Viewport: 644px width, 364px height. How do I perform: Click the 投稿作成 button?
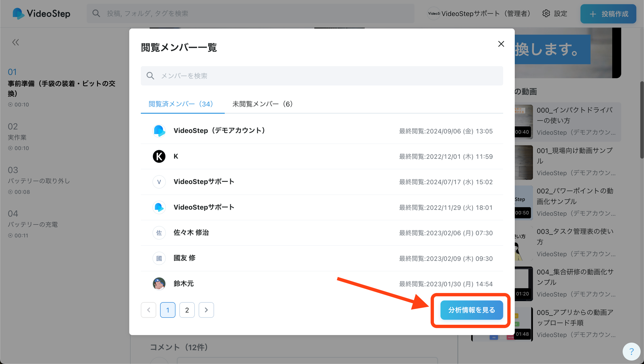point(608,14)
